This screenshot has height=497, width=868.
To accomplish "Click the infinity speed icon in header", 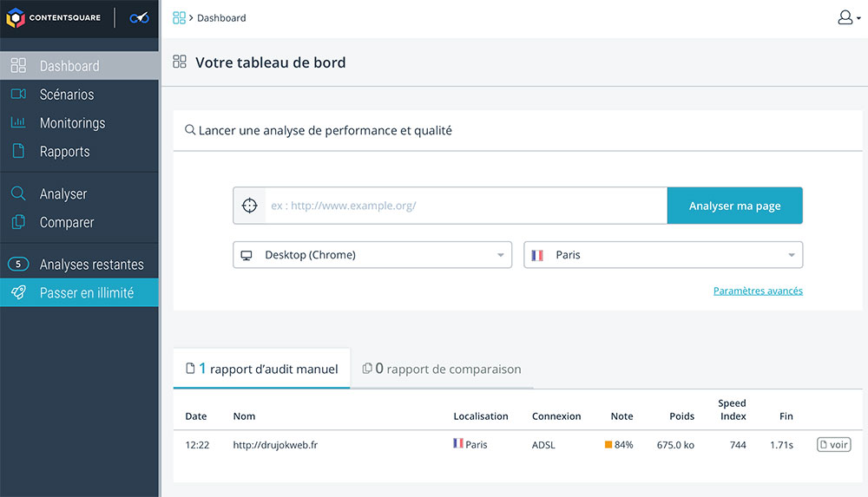I will pos(139,17).
